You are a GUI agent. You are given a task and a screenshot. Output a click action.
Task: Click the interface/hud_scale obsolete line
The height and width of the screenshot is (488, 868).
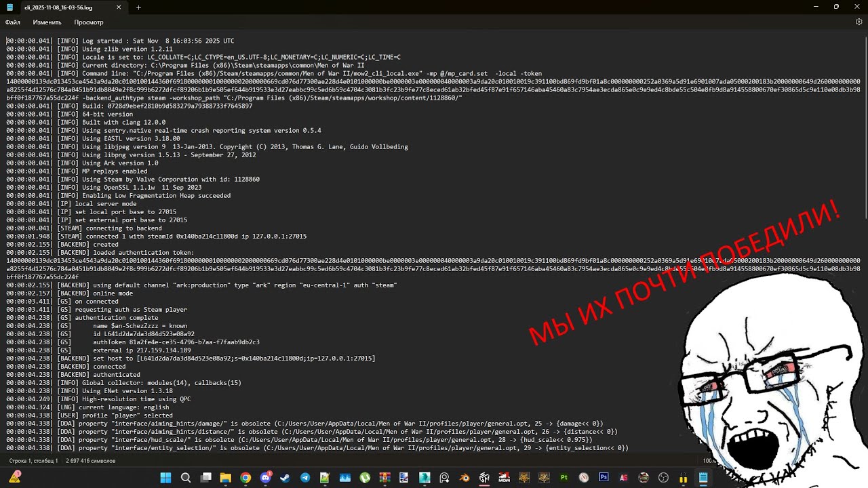tap(299, 439)
